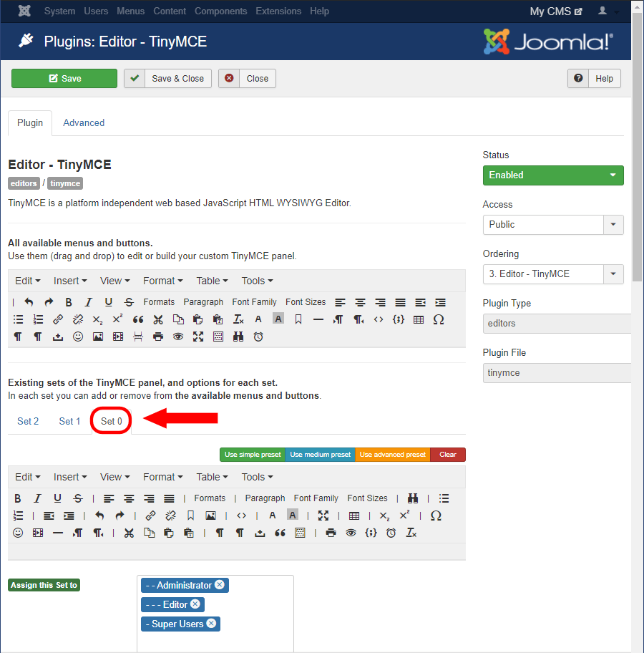This screenshot has width=644, height=653.
Task: Click the insert link icon in available buttons
Action: point(58,319)
